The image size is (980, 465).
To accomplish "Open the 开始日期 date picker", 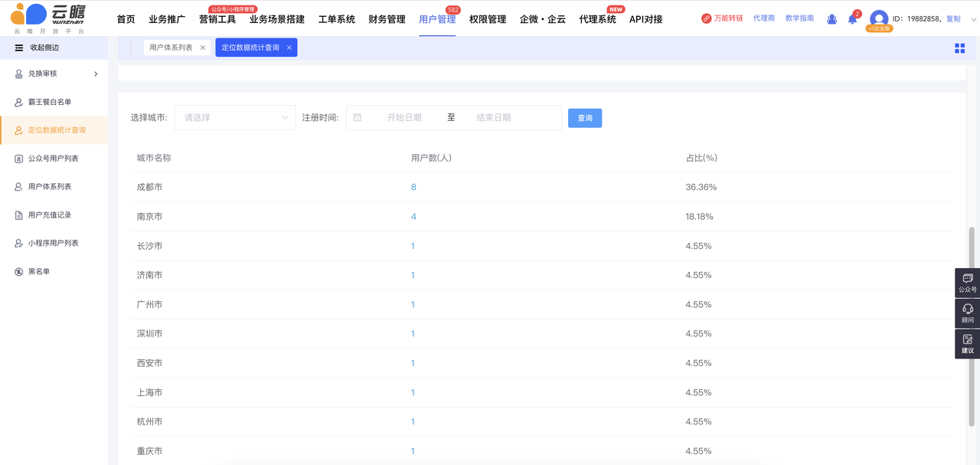I will (403, 118).
